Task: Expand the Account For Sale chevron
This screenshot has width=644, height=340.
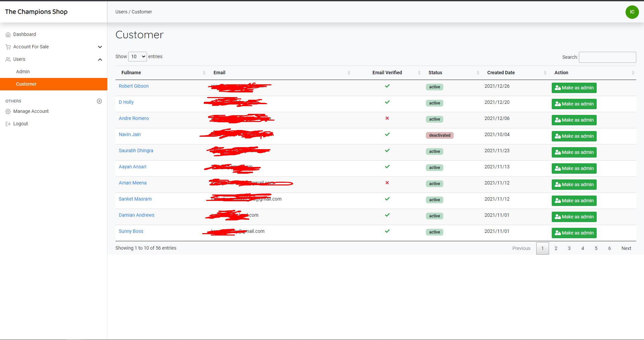Action: click(x=100, y=47)
